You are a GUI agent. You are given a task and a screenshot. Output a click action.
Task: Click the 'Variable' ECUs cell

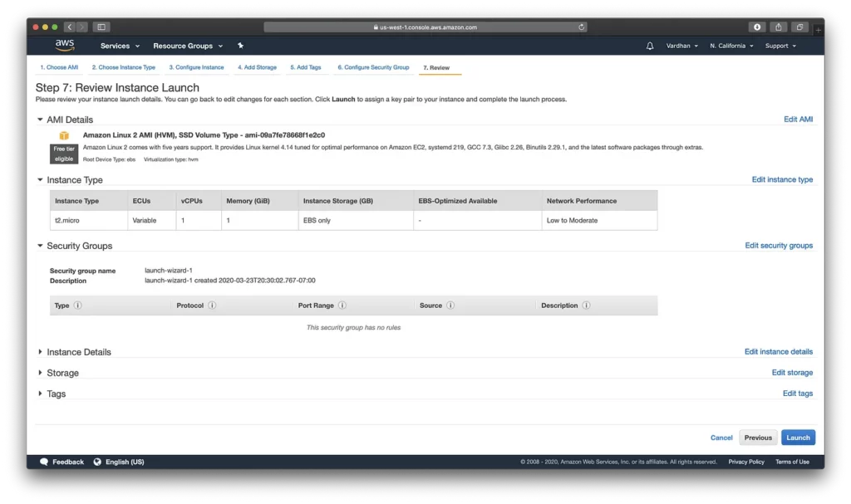coord(151,221)
